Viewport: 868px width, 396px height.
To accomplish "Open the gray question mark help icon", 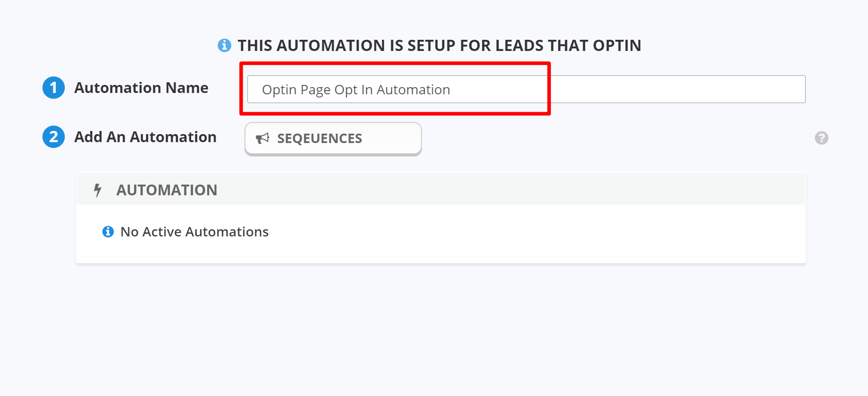I will (821, 138).
